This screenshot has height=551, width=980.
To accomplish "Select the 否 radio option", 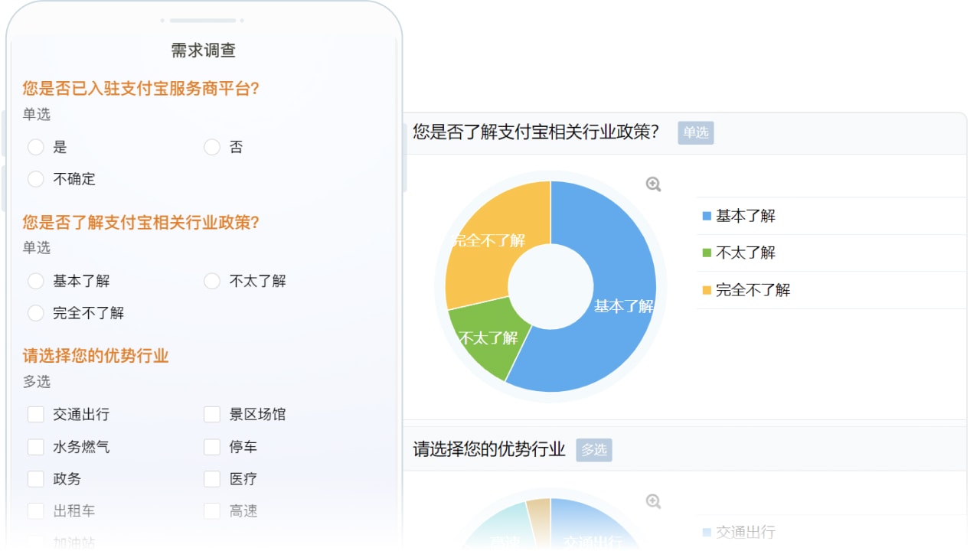I will (x=212, y=147).
